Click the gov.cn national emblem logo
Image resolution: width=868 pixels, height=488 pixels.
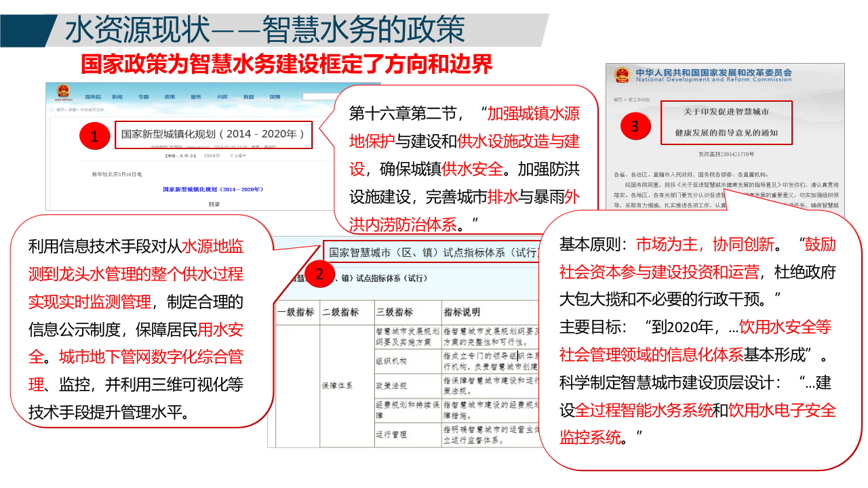tap(64, 89)
